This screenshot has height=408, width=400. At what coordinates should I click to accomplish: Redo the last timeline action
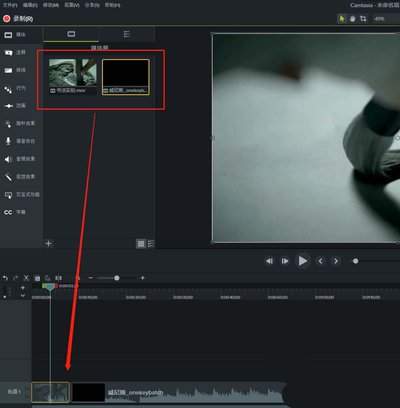click(15, 278)
